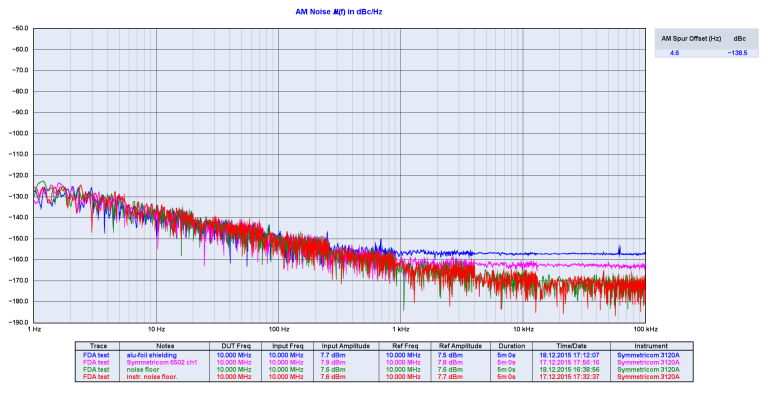Click the 18.12.2015 17:12:07 timestamp cell
Viewport: 768px width, 399px height.
(570, 355)
